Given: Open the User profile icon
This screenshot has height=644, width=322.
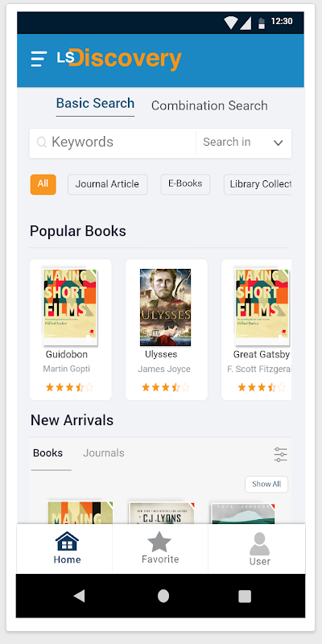Looking at the screenshot, I should click(259, 544).
